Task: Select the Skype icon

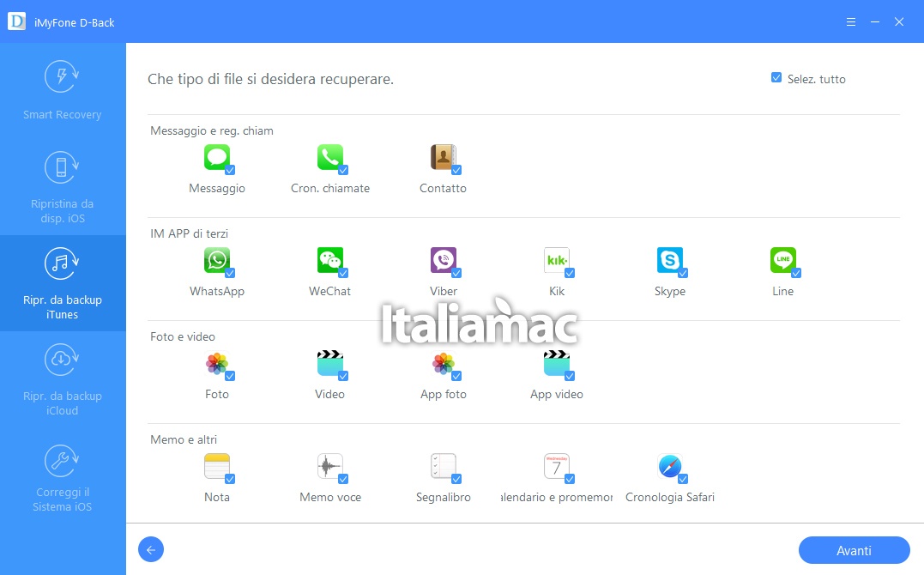Action: click(x=669, y=260)
